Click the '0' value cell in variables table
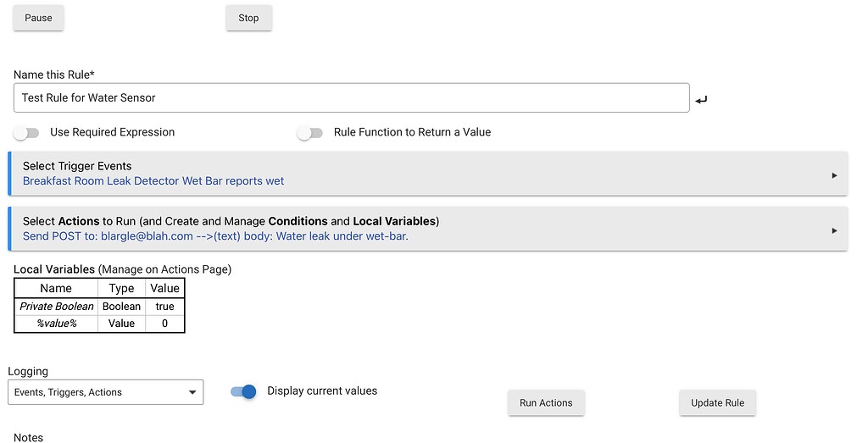 coord(165,324)
